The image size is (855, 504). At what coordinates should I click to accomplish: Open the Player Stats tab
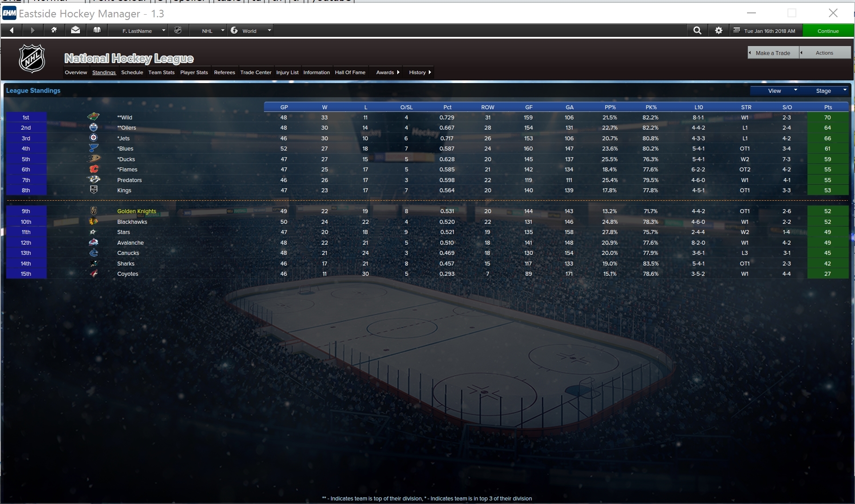(194, 72)
